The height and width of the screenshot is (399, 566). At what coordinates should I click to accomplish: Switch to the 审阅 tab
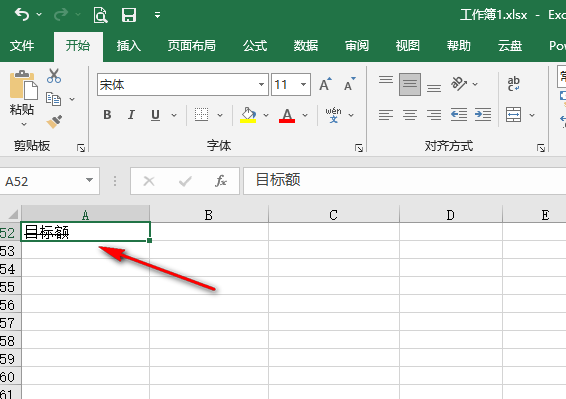[357, 46]
